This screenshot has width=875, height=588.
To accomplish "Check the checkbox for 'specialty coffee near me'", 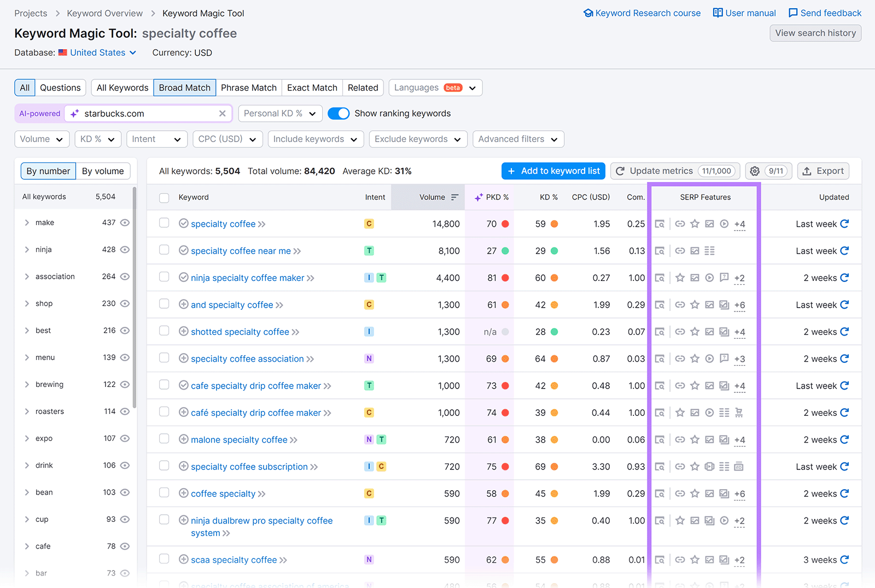I will coord(164,250).
